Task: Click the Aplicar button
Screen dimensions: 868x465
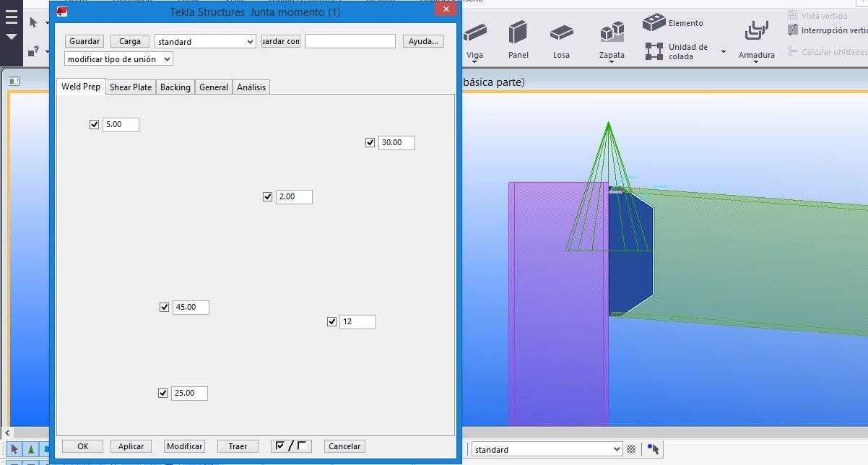Action: point(131,446)
